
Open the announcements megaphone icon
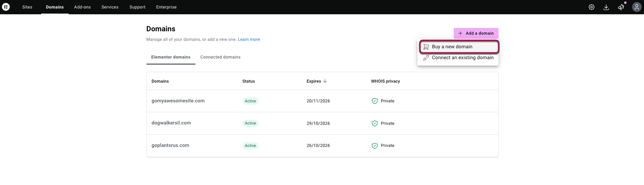tap(621, 7)
